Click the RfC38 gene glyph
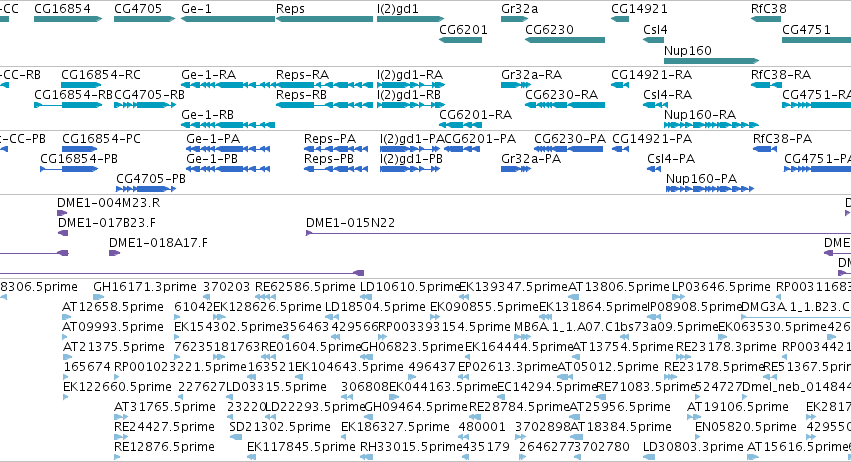Viewport: 851px width, 462px height. (766, 19)
